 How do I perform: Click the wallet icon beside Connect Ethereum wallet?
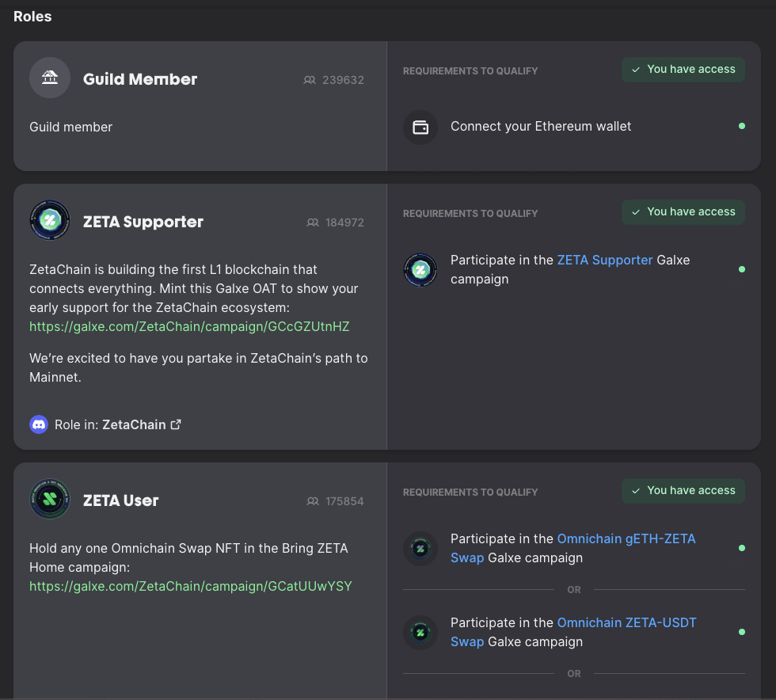pyautogui.click(x=420, y=127)
